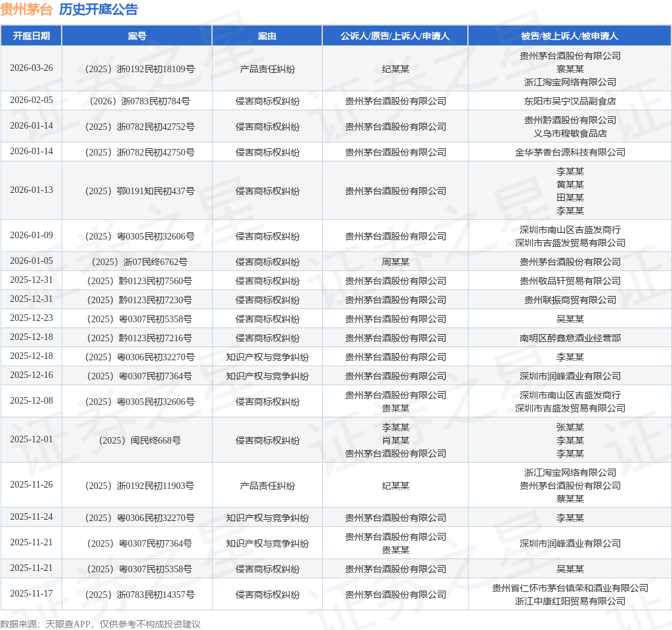Click defendant 贵州联振商贸有限公司
Screen dimensions: 672x630
[x=570, y=300]
